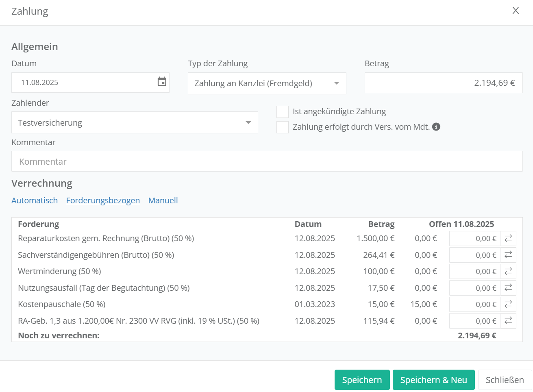Click transfer arrows icon for Sachverständigengebühren row
Viewport: 533px width, 392px height.
click(508, 255)
